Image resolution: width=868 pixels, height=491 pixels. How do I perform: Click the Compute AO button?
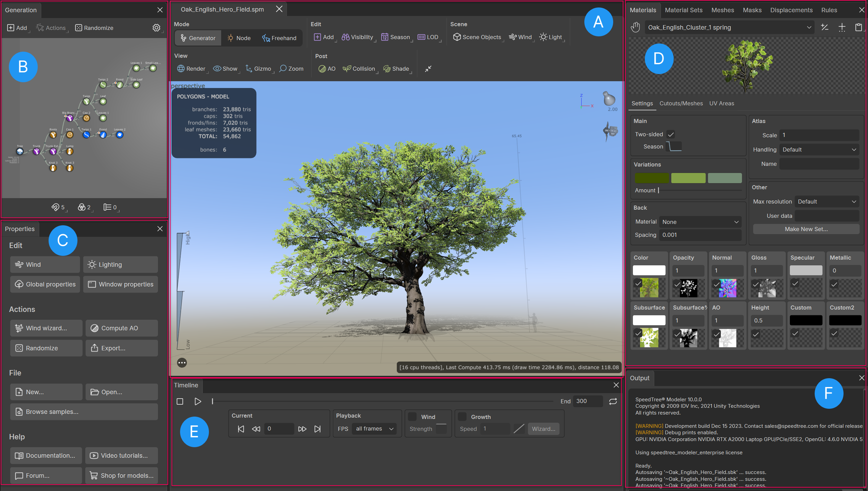[x=122, y=328]
